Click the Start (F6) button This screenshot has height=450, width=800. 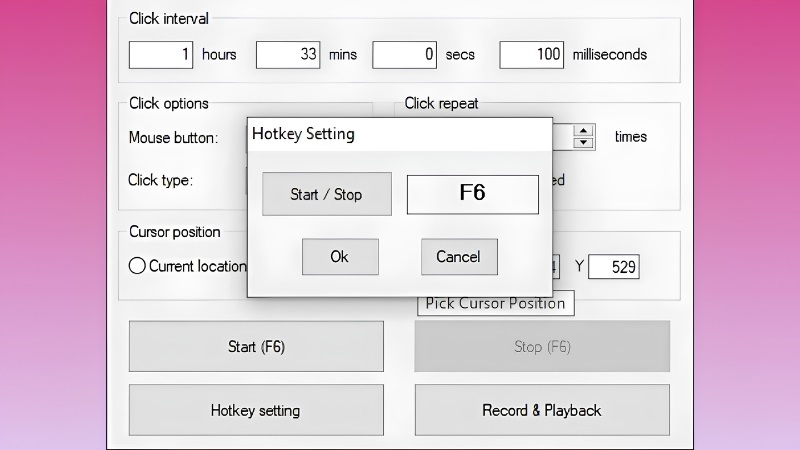256,346
